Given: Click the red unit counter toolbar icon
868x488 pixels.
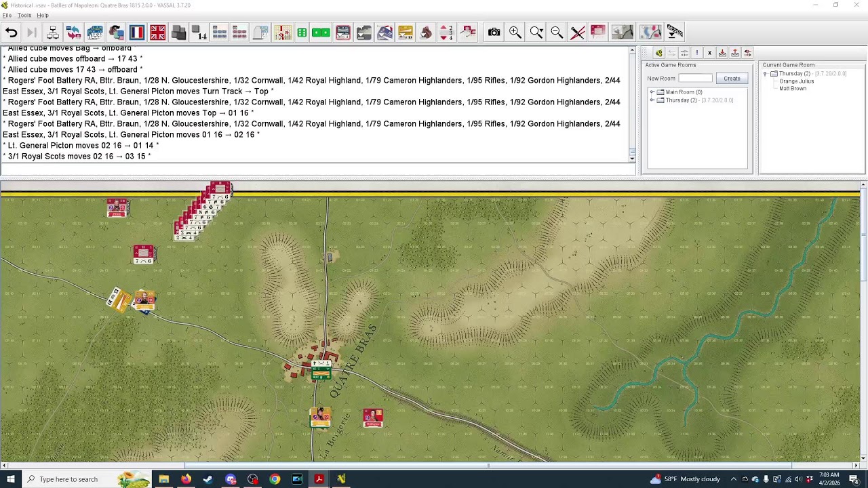Looking at the screenshot, I should tap(598, 32).
